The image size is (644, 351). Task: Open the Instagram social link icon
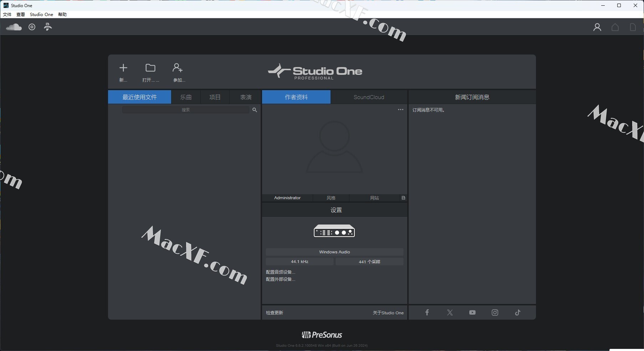click(495, 313)
